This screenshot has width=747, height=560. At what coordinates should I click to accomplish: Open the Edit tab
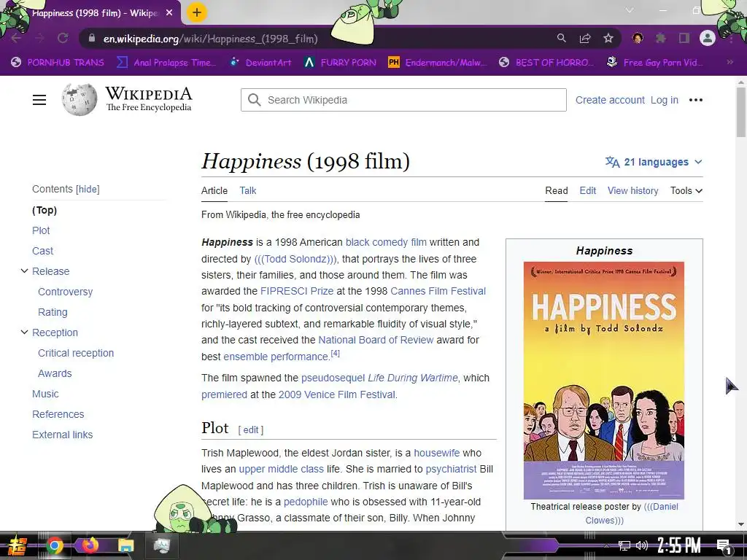pyautogui.click(x=587, y=190)
